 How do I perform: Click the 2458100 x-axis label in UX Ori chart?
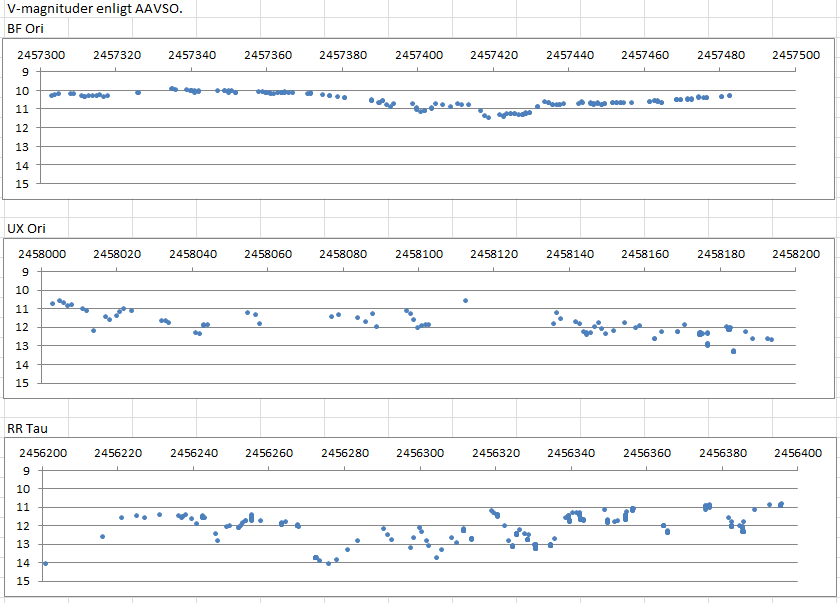tap(417, 254)
